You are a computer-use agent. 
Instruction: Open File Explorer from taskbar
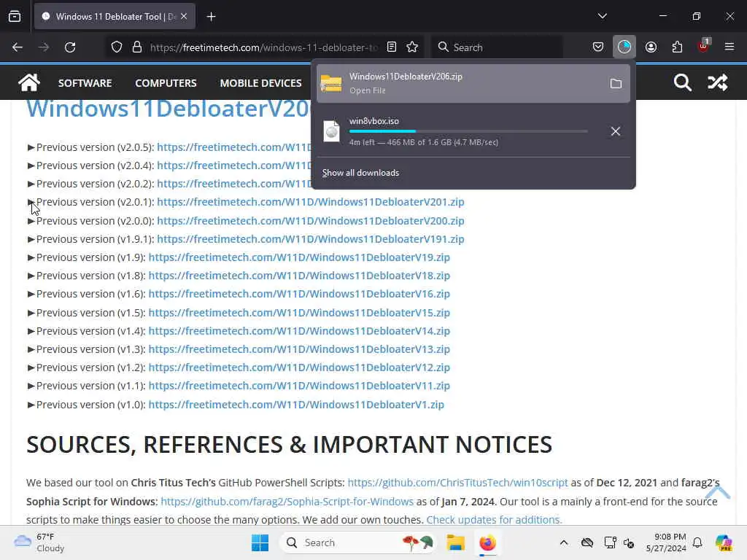point(455,542)
